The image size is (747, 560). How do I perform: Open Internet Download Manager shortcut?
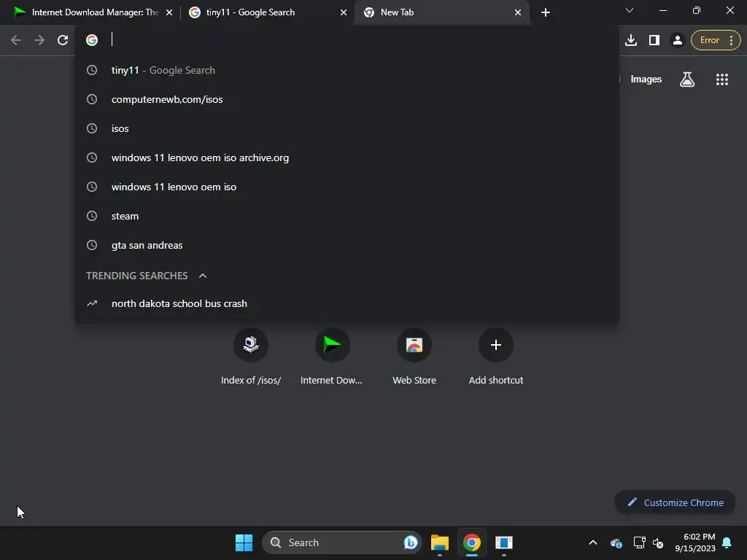pos(332,357)
